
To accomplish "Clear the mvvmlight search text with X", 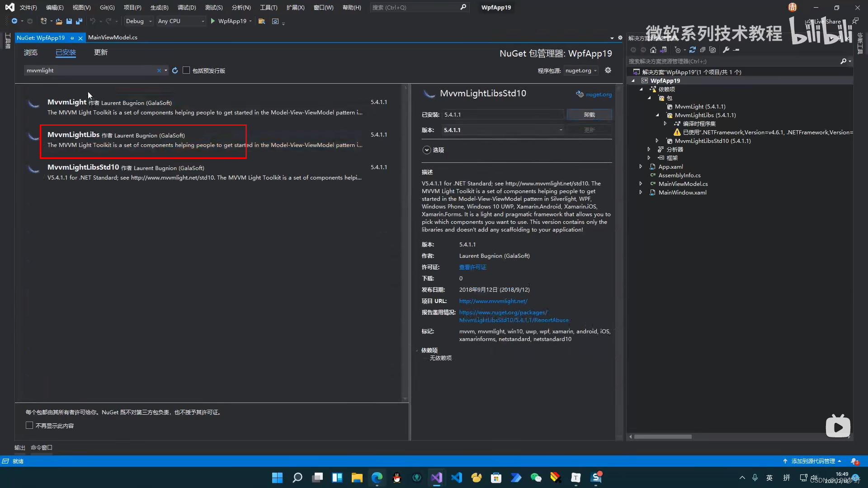I will [x=159, y=71].
